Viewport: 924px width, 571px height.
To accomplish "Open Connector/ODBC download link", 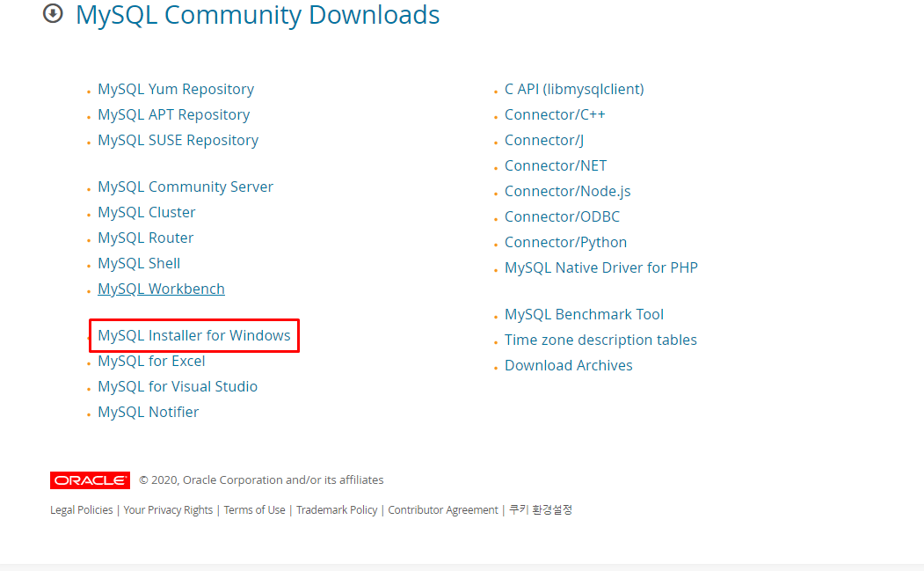I will click(562, 216).
